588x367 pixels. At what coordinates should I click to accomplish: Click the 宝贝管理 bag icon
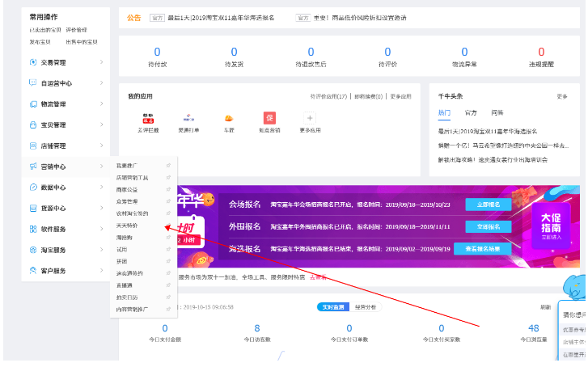tap(33, 124)
